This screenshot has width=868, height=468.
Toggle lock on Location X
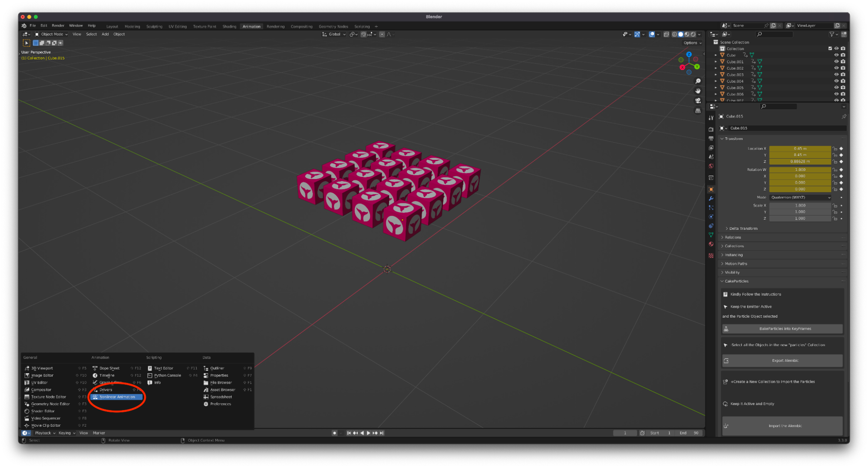835,149
